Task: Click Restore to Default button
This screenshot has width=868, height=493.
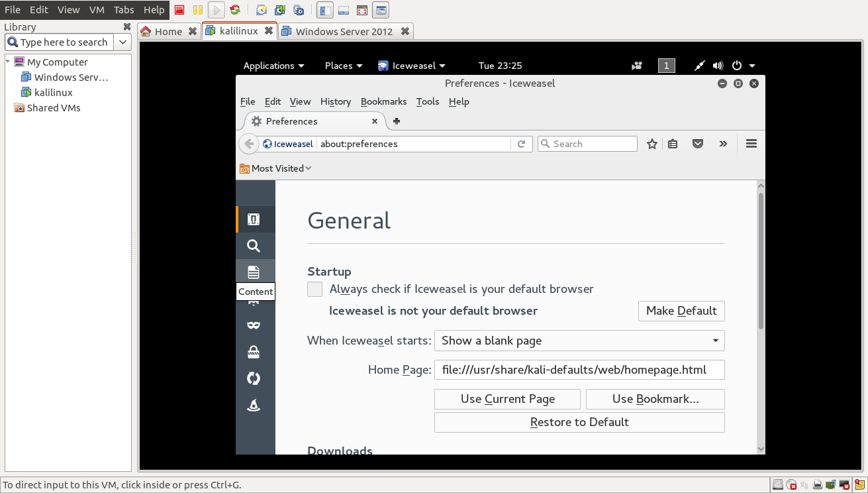Action: tap(579, 422)
